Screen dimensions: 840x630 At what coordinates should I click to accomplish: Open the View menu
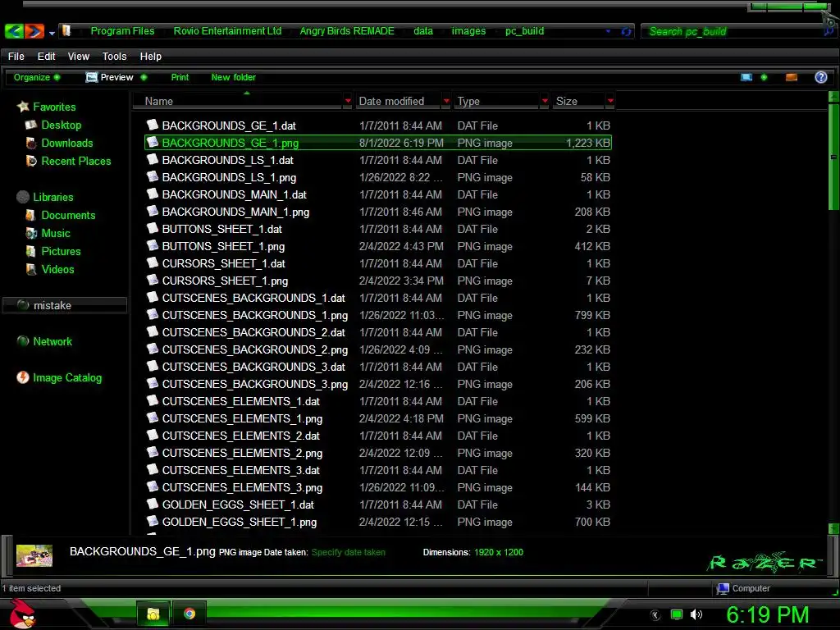(x=78, y=57)
